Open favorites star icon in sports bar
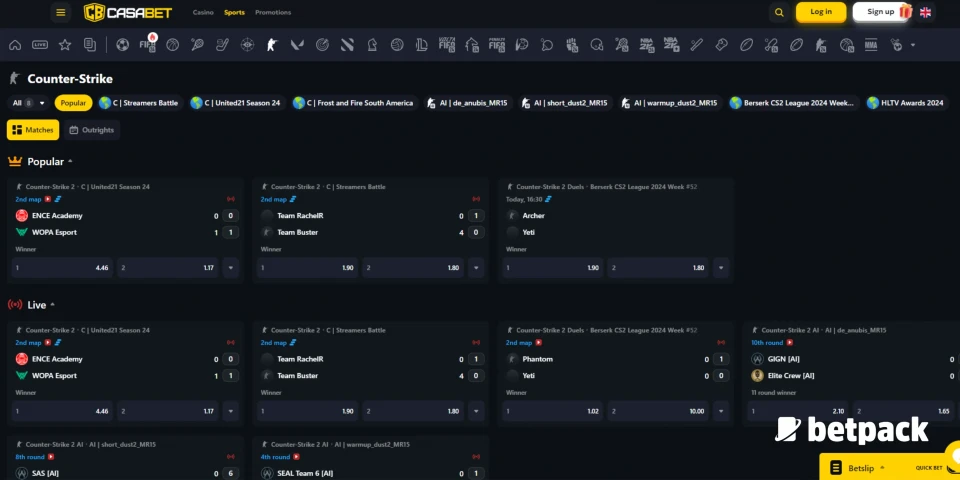 pyautogui.click(x=65, y=45)
